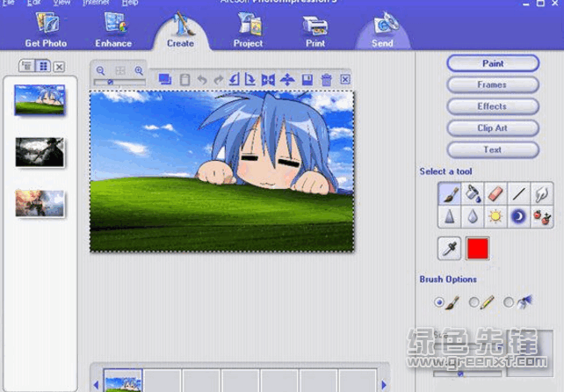This screenshot has height=392, width=564.
Task: Undo the last action
Action: coord(202,80)
